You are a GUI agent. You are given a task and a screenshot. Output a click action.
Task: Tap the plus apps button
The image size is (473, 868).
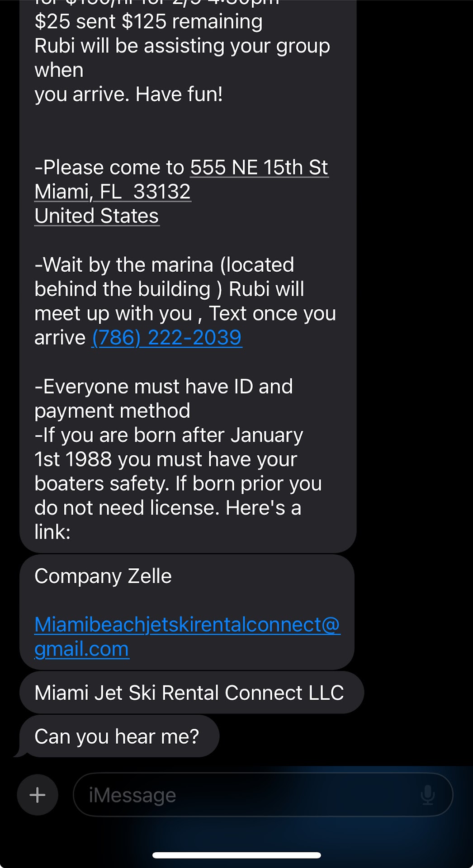click(x=38, y=795)
